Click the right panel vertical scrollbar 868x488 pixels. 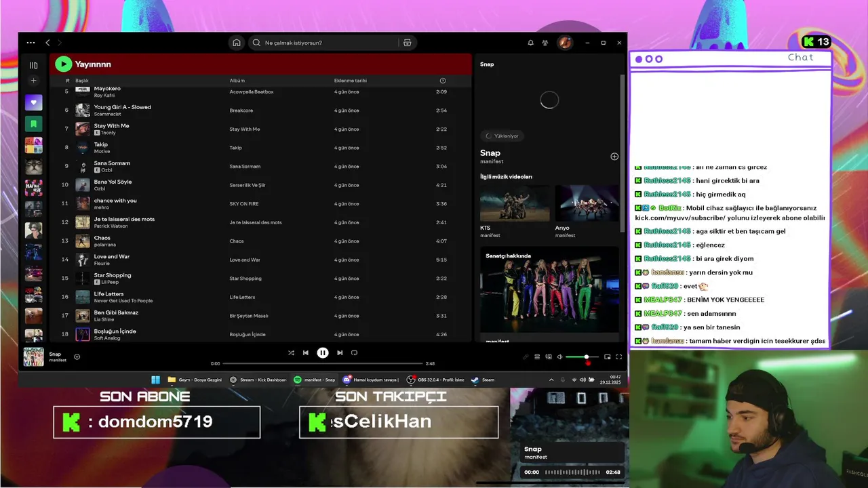pyautogui.click(x=623, y=152)
